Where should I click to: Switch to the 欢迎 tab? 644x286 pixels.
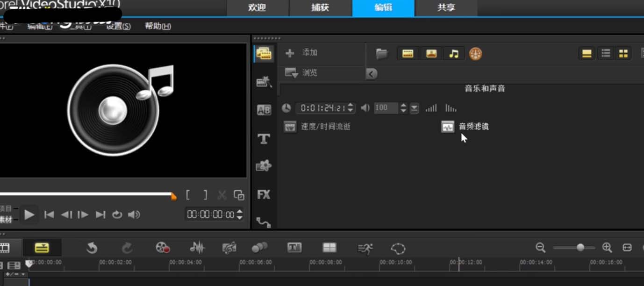257,7
